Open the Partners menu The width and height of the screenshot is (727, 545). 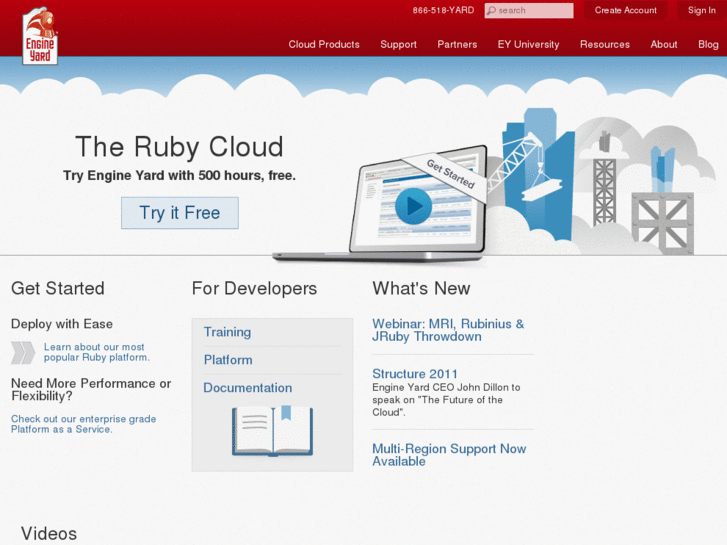tap(457, 45)
